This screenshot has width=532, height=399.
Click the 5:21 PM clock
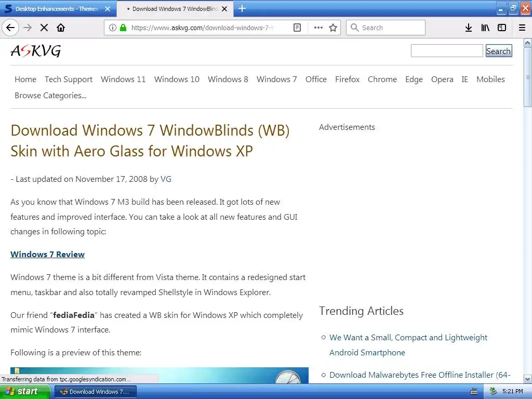click(513, 391)
